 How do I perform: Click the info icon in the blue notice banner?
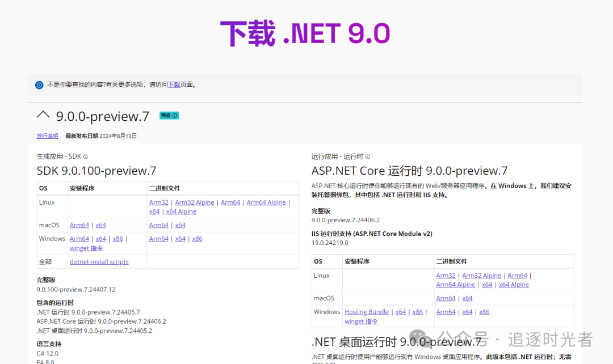click(x=39, y=84)
